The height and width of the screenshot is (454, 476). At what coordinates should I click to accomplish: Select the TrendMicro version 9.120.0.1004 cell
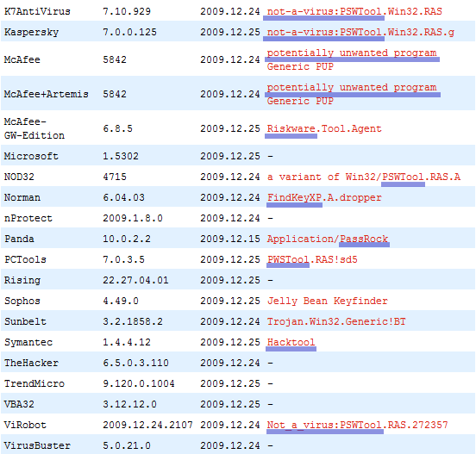click(139, 383)
